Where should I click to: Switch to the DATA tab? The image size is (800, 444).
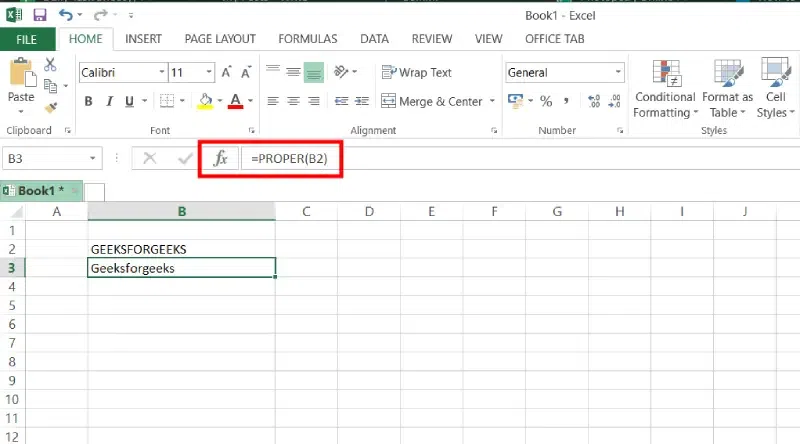pos(374,39)
